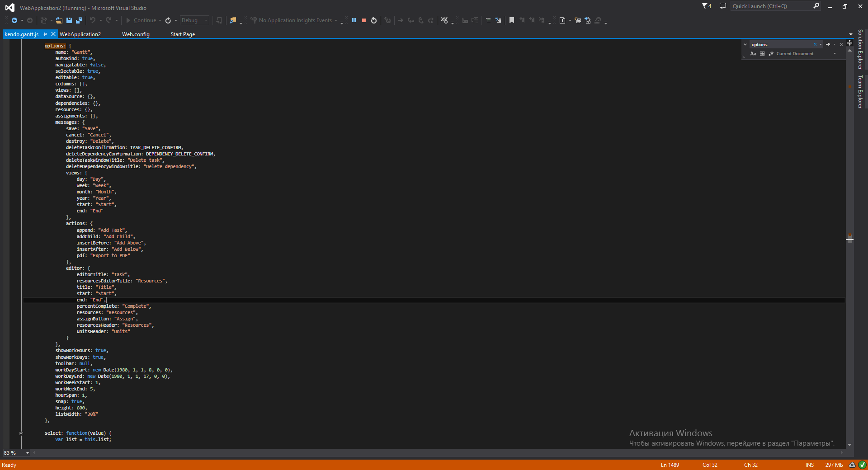Open the editor zoom level dropdown
Screen dimensions: 868x470
tap(28, 453)
